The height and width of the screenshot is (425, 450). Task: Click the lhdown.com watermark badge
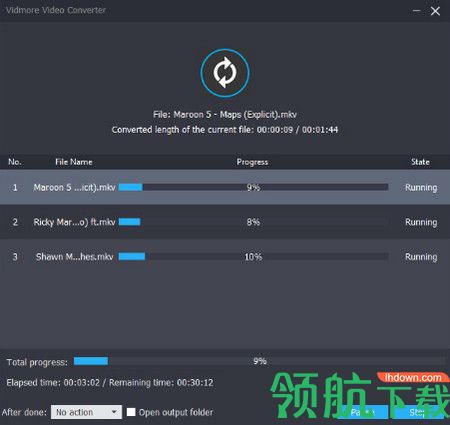coord(413,378)
